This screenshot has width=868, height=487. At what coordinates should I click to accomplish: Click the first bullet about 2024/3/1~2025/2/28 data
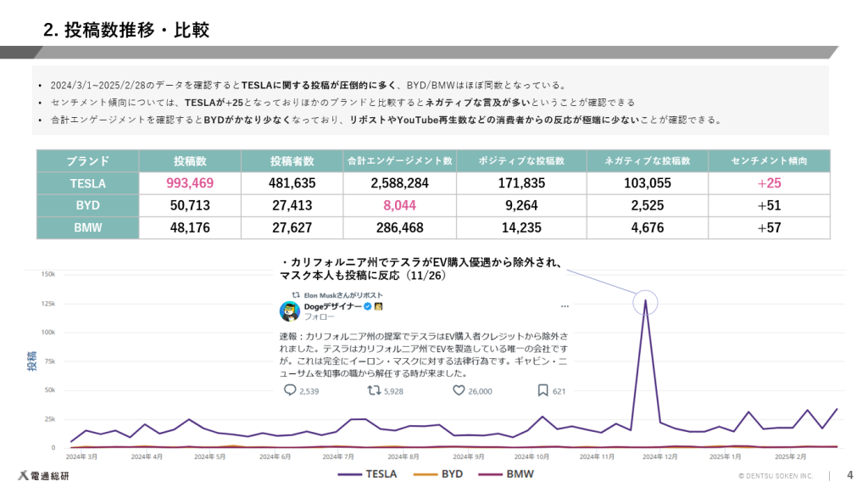click(x=309, y=86)
